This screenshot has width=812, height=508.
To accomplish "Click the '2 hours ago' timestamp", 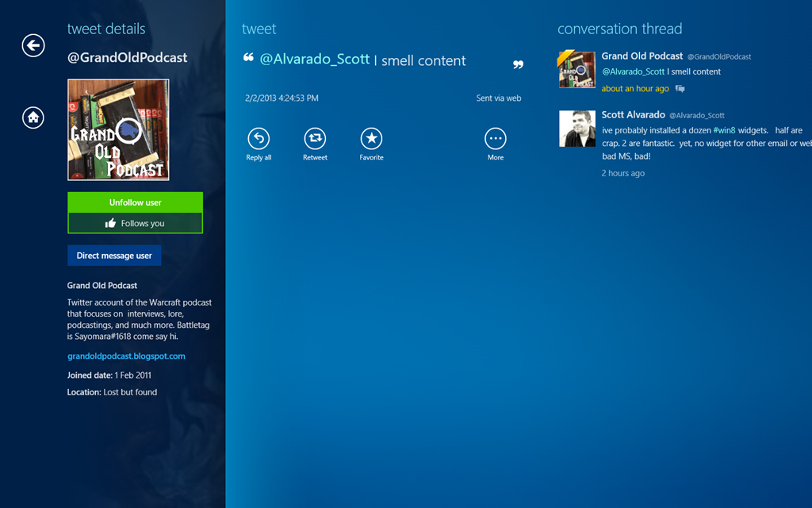I will [x=623, y=173].
